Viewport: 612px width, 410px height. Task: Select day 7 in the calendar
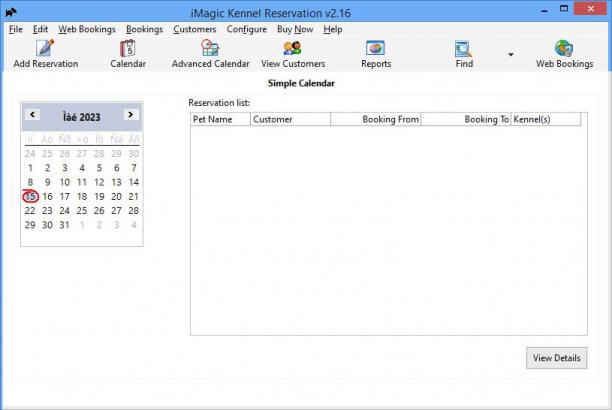[133, 168]
